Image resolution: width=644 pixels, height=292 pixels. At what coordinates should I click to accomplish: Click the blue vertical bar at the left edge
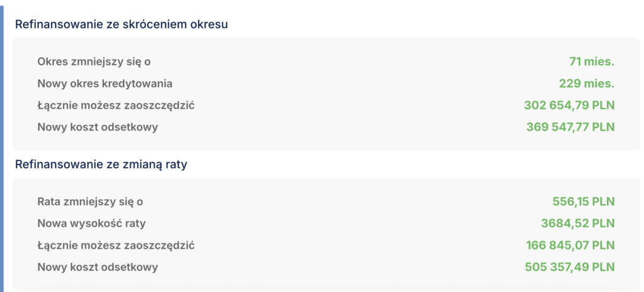pos(2,151)
